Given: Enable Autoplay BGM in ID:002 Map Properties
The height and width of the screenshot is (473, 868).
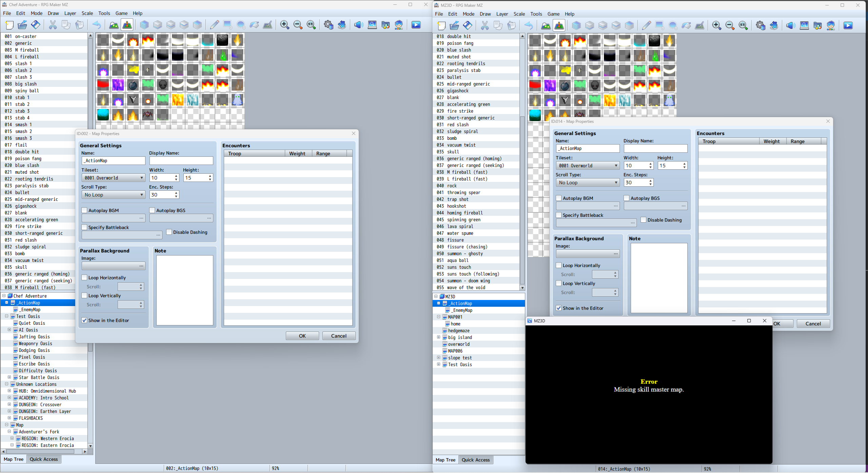Looking at the screenshot, I should point(84,210).
